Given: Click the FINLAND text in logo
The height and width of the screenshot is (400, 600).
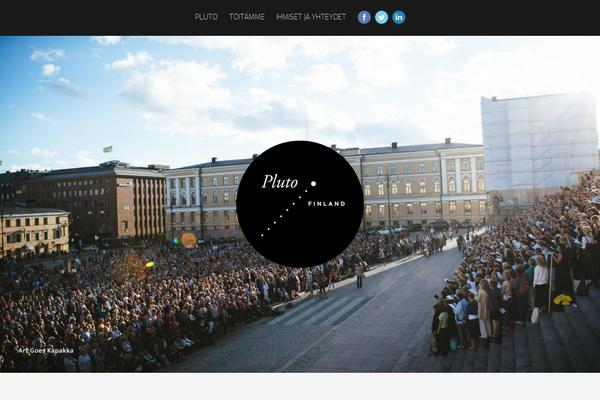Looking at the screenshot, I should (x=326, y=204).
